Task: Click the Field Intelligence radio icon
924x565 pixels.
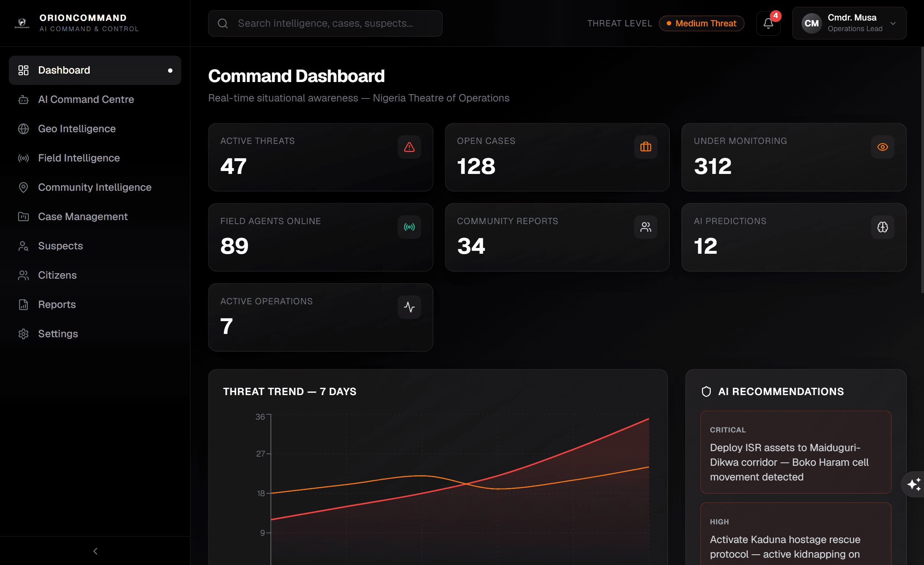Action: (x=23, y=158)
